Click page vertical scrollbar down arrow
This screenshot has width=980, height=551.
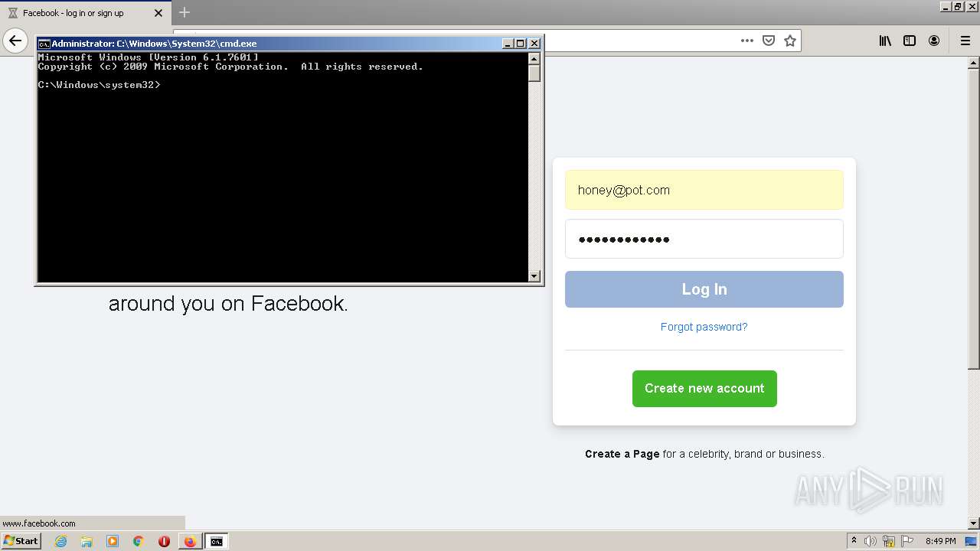coord(974,523)
